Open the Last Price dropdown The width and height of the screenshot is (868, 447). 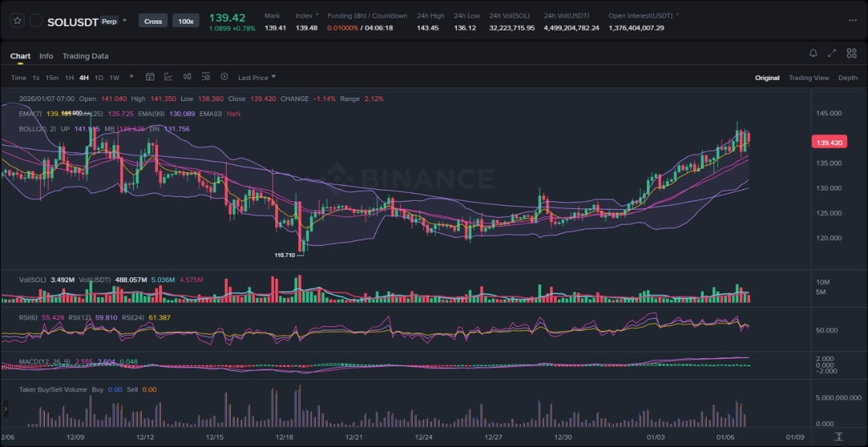click(x=257, y=78)
